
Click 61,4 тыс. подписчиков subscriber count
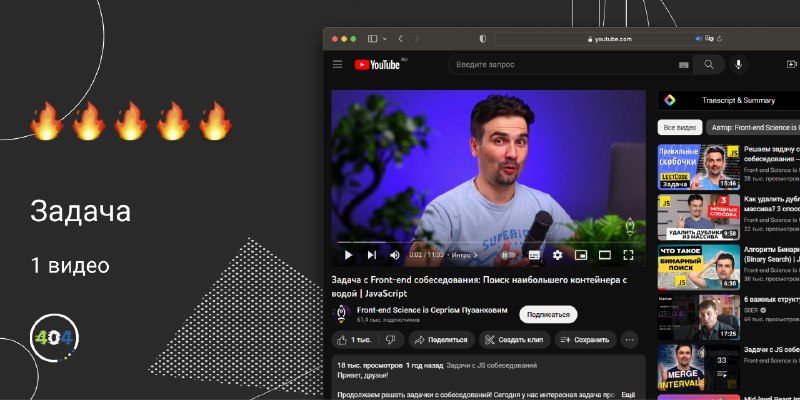(x=388, y=320)
